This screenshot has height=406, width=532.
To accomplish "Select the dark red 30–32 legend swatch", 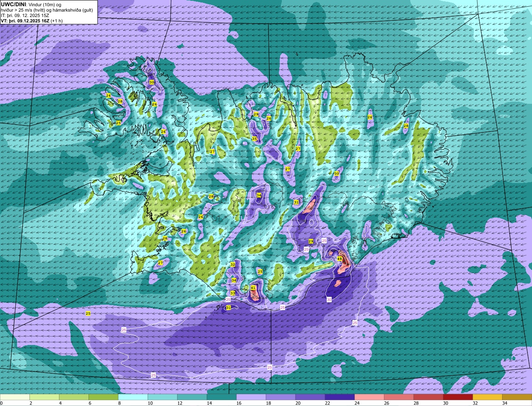I will click(458, 397).
